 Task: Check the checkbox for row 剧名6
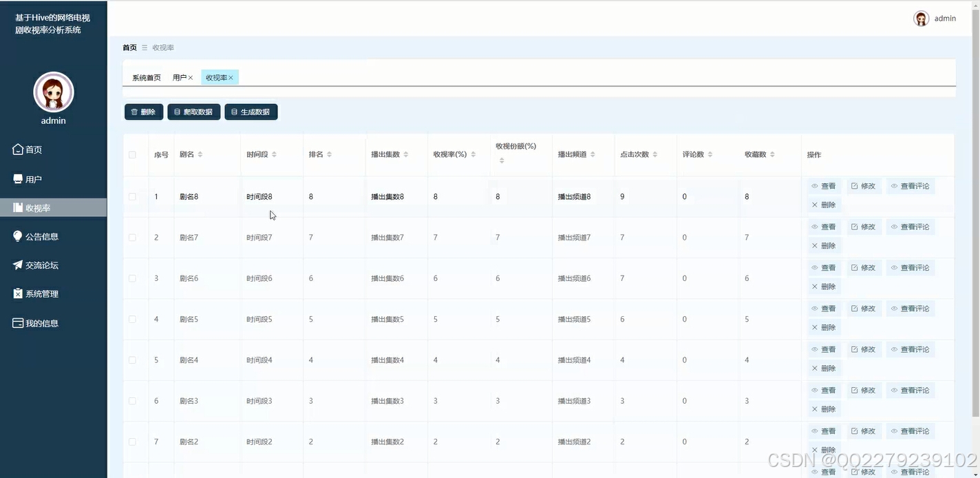133,278
